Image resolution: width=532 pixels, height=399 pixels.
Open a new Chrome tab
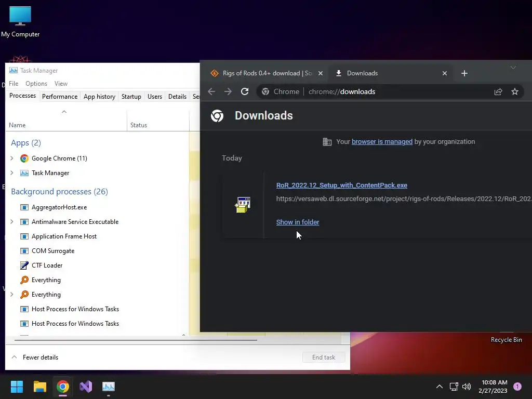point(464,73)
